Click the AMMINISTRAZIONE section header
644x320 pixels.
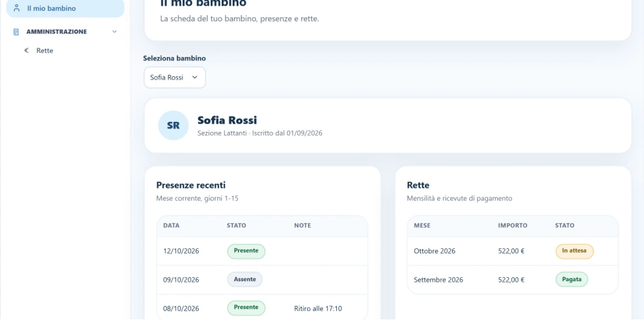[x=65, y=32]
